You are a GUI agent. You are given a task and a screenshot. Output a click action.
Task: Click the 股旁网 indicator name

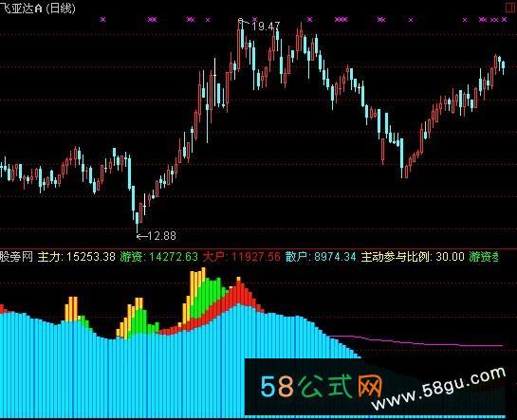(16, 257)
